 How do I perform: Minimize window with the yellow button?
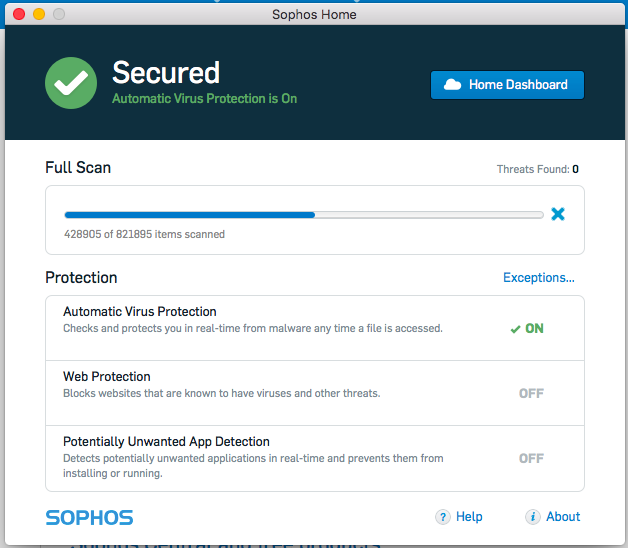point(39,15)
